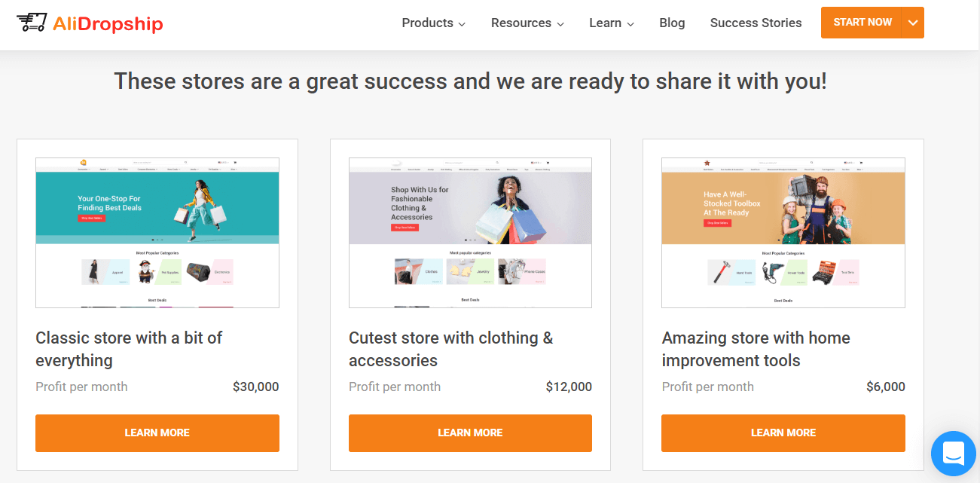Open the clothing & accessories store thumbnail
The image size is (980, 483).
[x=470, y=232]
